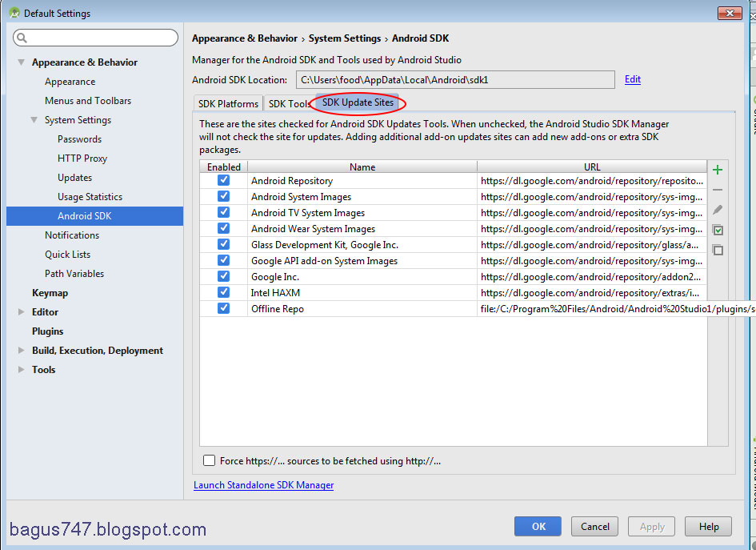Select Appearance in settings tree
Screen dimensions: 756x550
(x=70, y=82)
